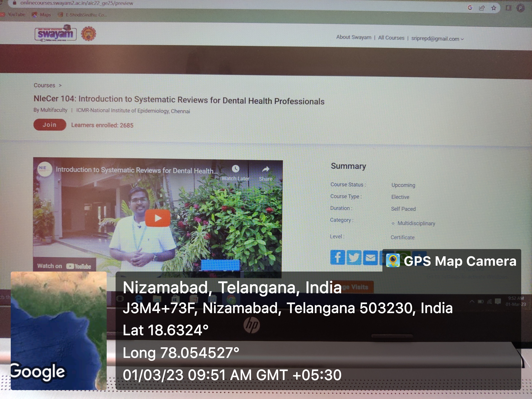
Task: Open About Swayam page
Action: point(354,37)
